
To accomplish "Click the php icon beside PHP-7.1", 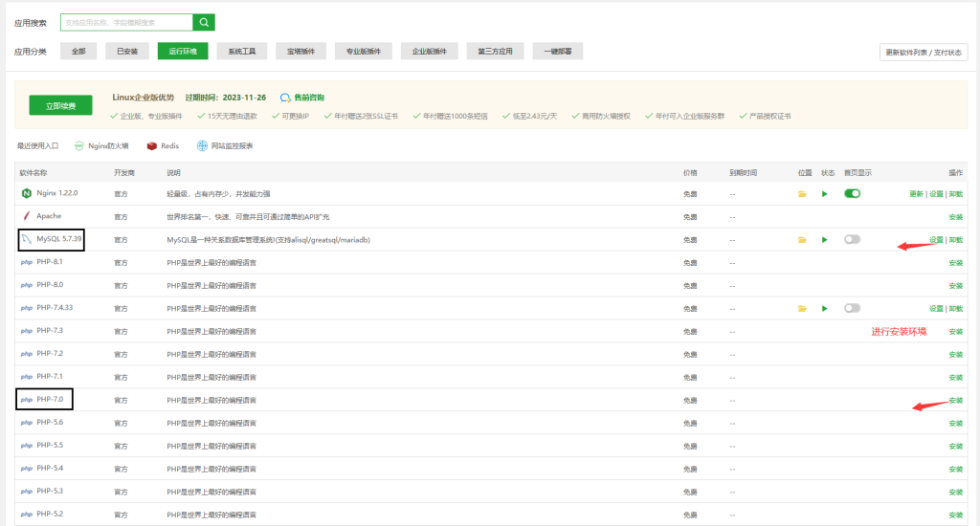I will [x=26, y=377].
